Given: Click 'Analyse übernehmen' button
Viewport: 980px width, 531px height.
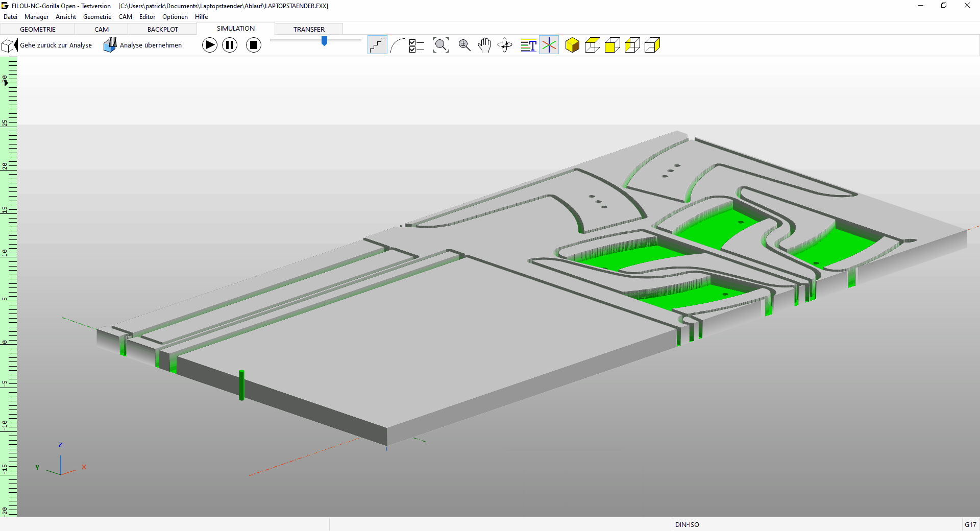Looking at the screenshot, I should click(143, 45).
